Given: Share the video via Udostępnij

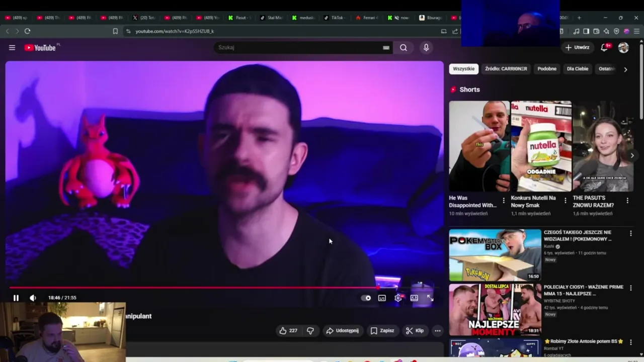Looking at the screenshot, I should [x=343, y=330].
